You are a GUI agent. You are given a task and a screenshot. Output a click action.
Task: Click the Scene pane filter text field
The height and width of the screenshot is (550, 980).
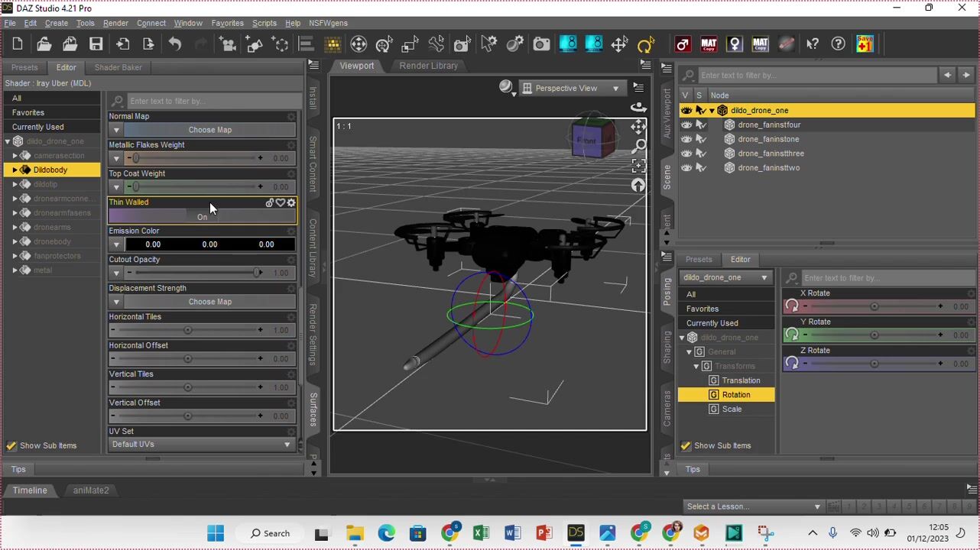point(816,75)
